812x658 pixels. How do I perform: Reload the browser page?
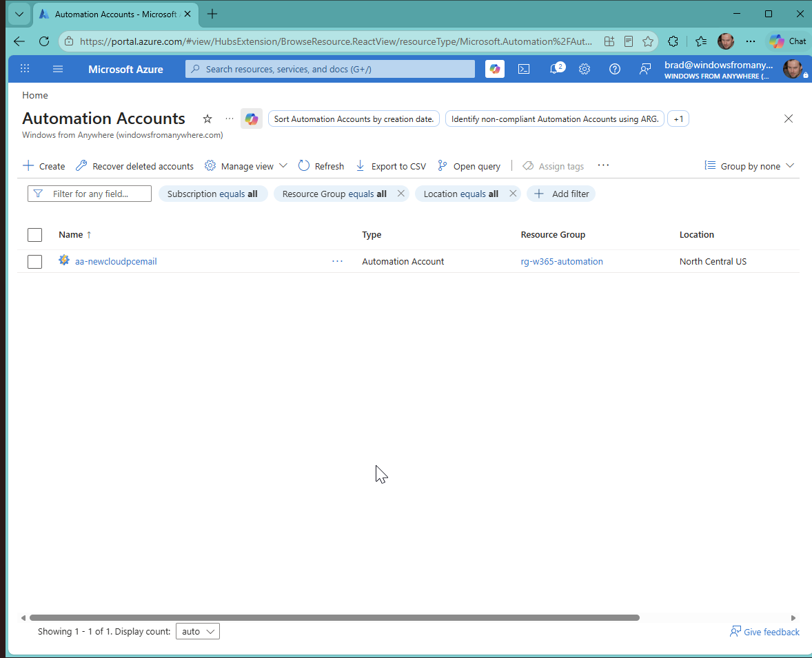tap(44, 41)
